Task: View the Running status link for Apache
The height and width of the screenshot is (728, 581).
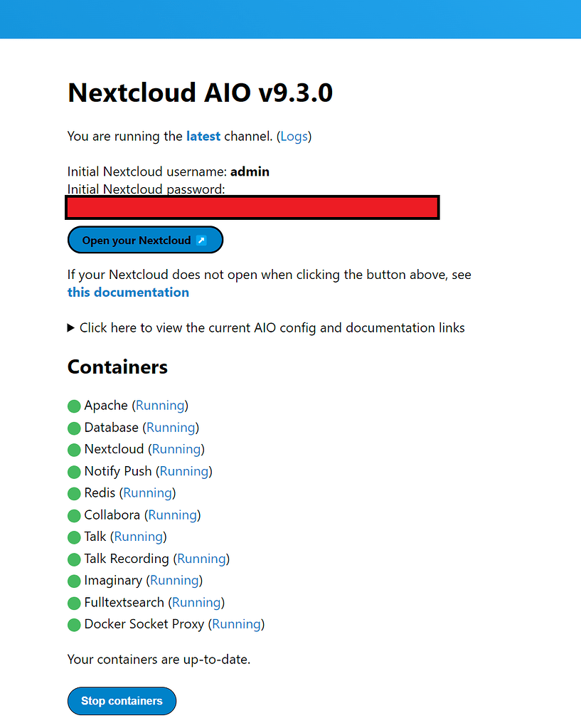Action: click(x=160, y=405)
